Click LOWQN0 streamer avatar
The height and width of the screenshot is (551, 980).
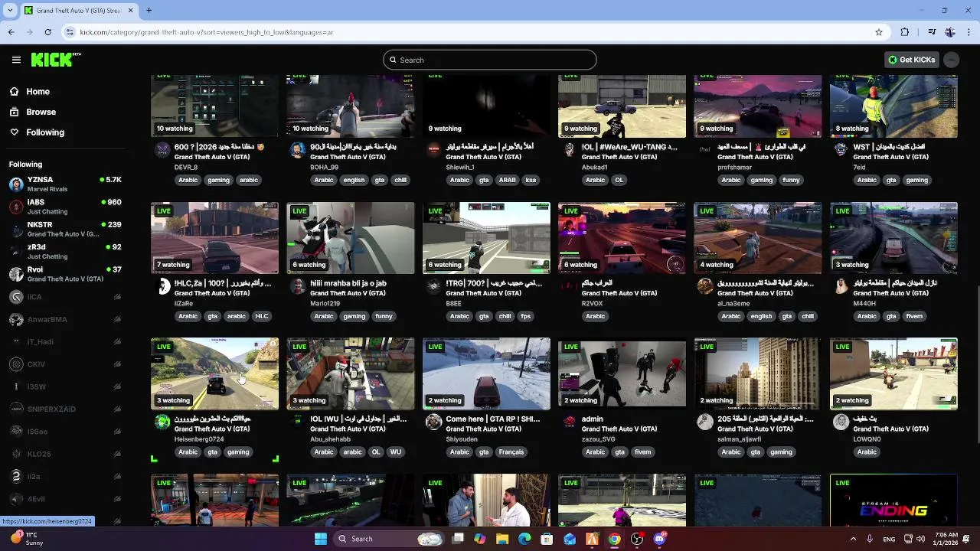point(841,423)
